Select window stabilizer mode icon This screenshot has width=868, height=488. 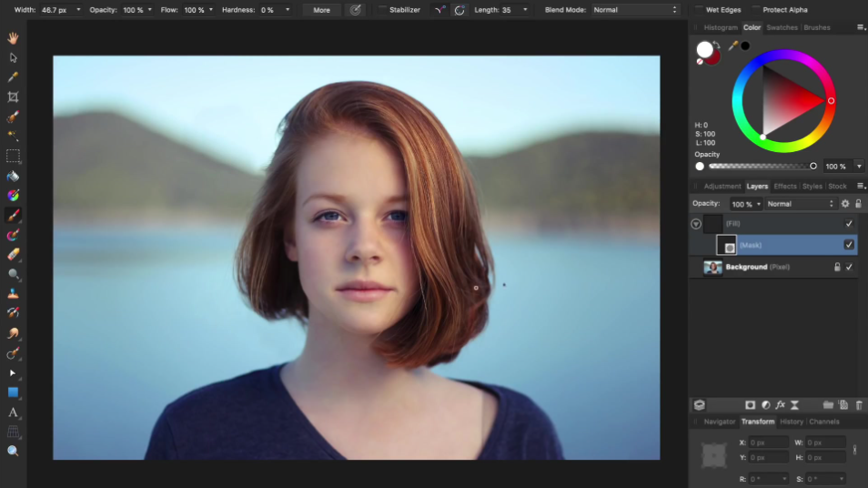[x=459, y=10]
